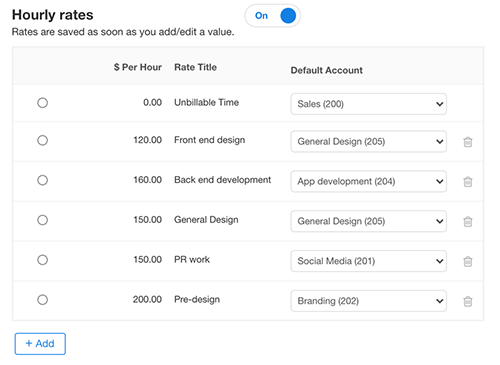Click the $ Per Hour column header
500x365 pixels.
(x=138, y=67)
